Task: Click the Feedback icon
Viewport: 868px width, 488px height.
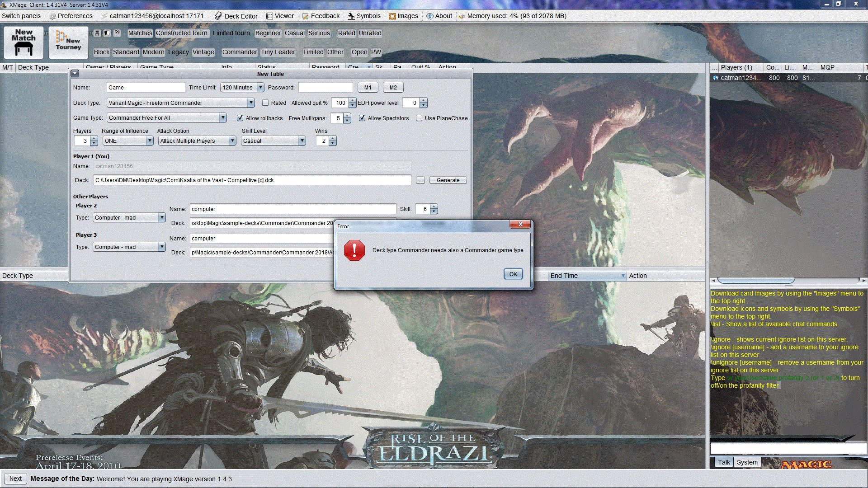Action: (306, 16)
